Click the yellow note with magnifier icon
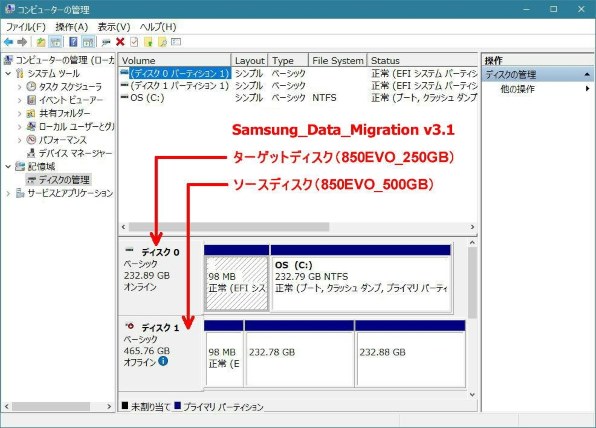 tap(162, 42)
